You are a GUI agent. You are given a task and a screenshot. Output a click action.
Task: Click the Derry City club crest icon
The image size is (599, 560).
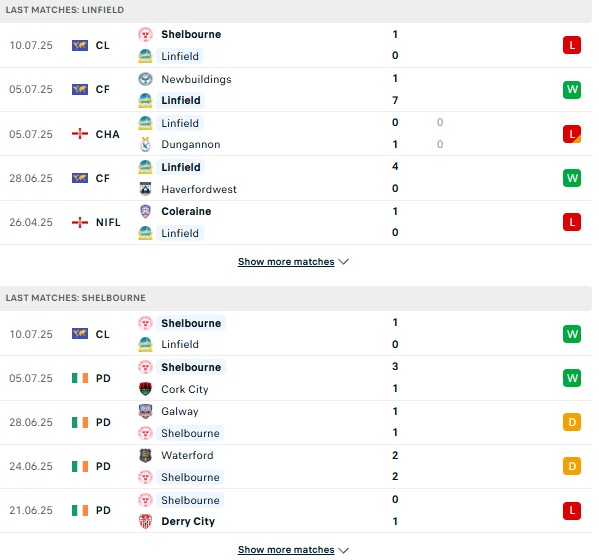tap(145, 521)
